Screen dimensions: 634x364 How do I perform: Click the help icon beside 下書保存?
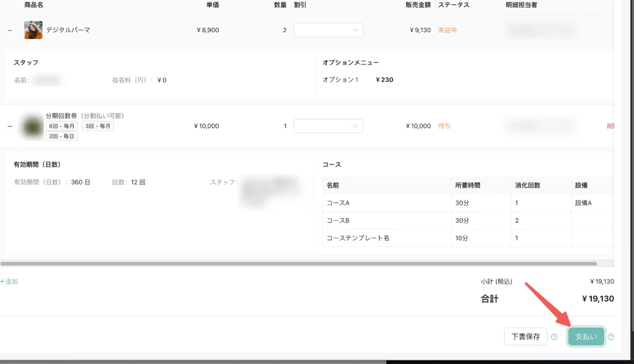click(554, 337)
